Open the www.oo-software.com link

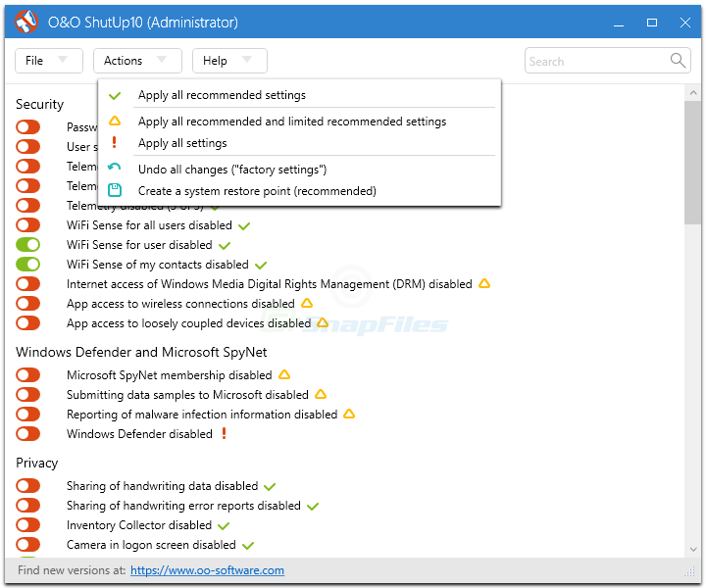point(207,570)
